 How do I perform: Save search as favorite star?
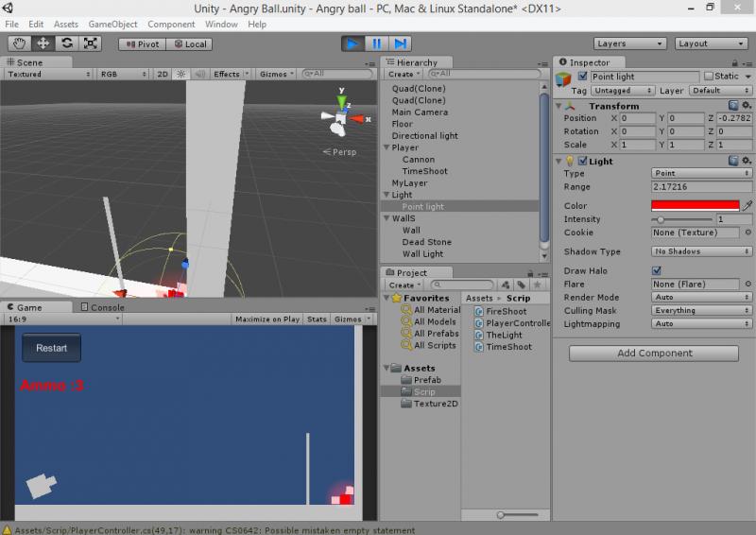pyautogui.click(x=537, y=285)
